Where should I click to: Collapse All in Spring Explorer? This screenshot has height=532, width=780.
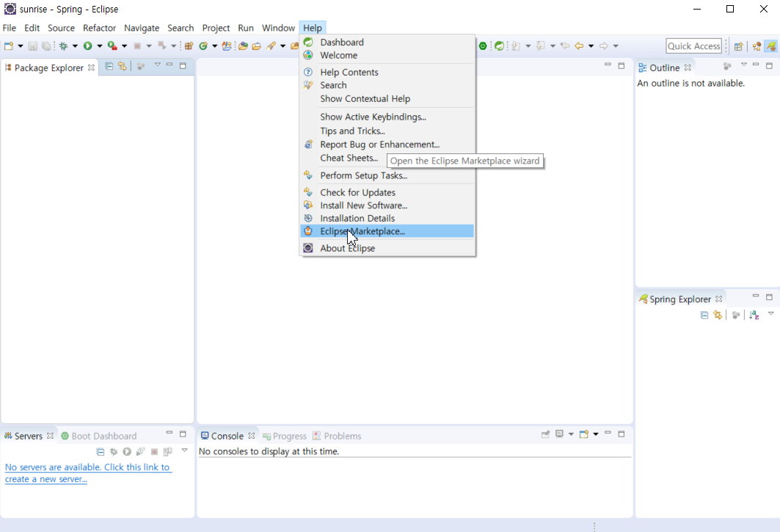click(x=704, y=315)
